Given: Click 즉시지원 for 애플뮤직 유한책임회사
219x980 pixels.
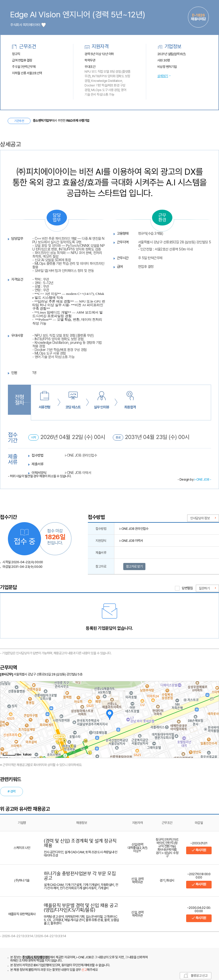Looking at the screenshot, I should click(199, 918).
